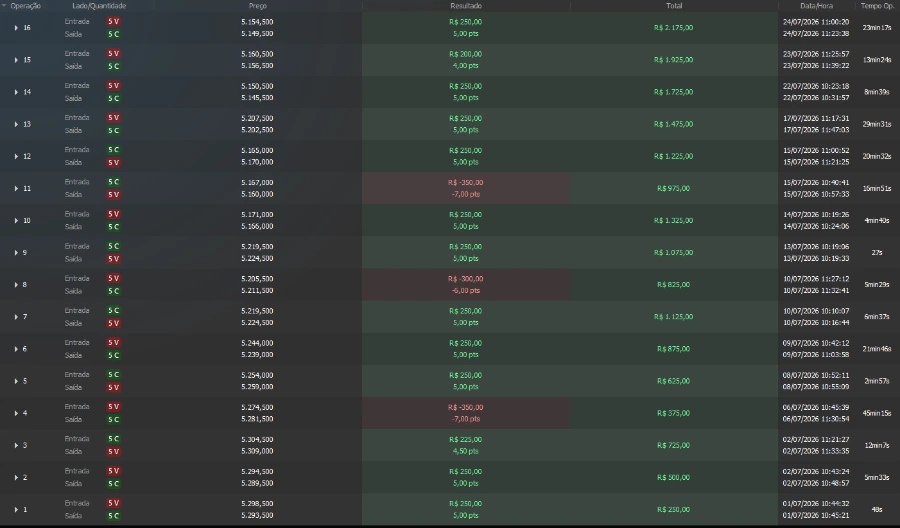The height and width of the screenshot is (528, 900).
Task: Select exit price 5.239,000
Action: pos(257,355)
